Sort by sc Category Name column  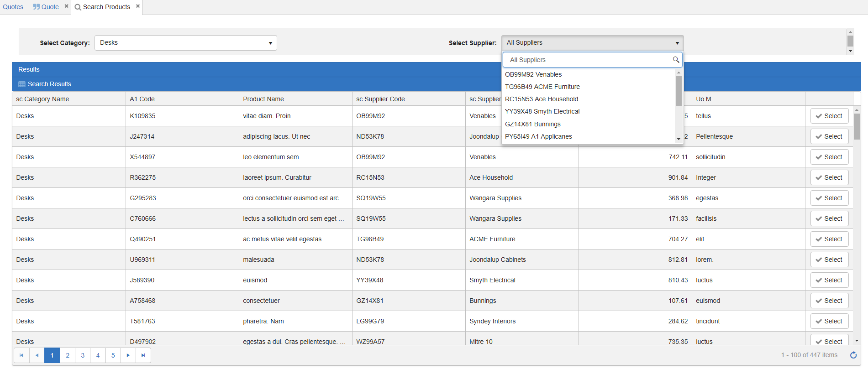[x=69, y=99]
